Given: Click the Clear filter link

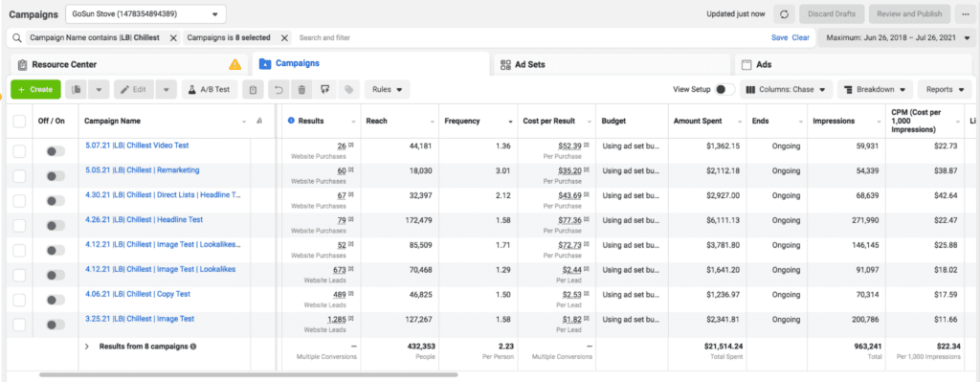Looking at the screenshot, I should [x=801, y=37].
